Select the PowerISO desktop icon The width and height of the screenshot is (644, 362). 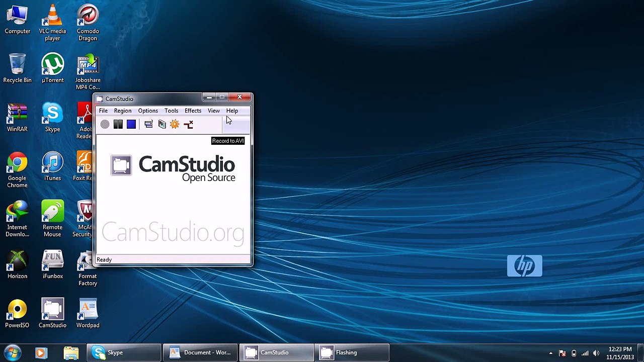pyautogui.click(x=18, y=314)
